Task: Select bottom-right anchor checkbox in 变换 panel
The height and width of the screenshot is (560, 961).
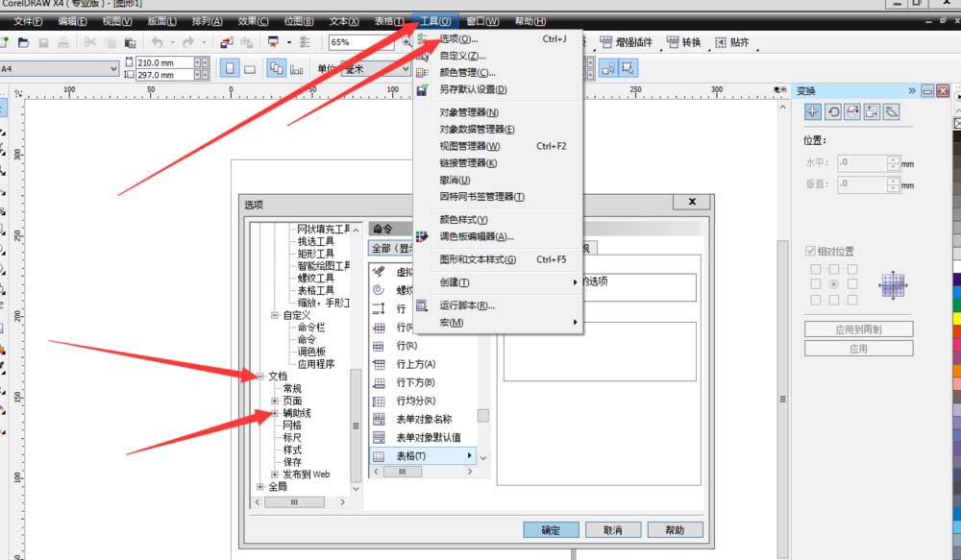Action: click(x=852, y=300)
